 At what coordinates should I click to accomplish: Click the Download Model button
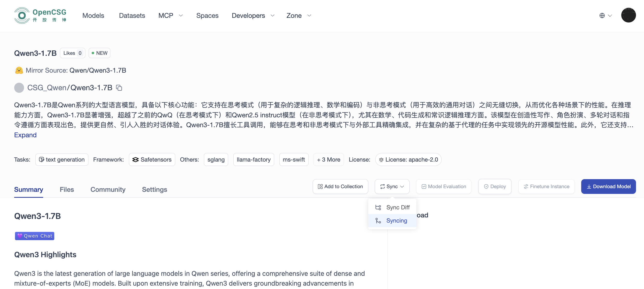pyautogui.click(x=608, y=186)
